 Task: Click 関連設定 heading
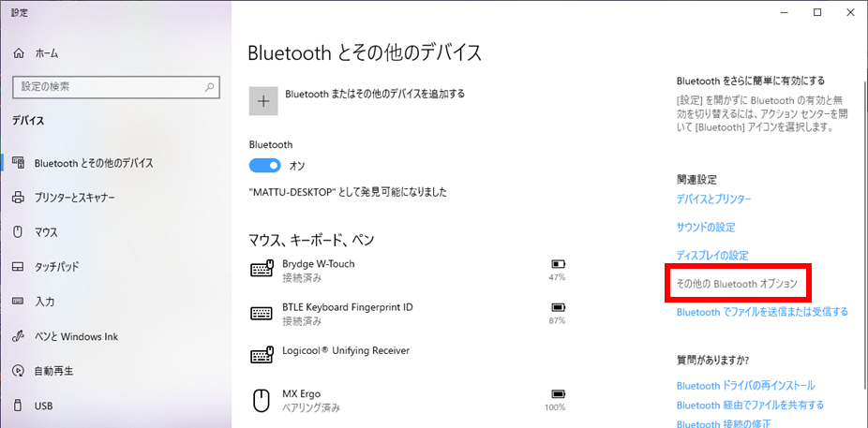click(696, 180)
